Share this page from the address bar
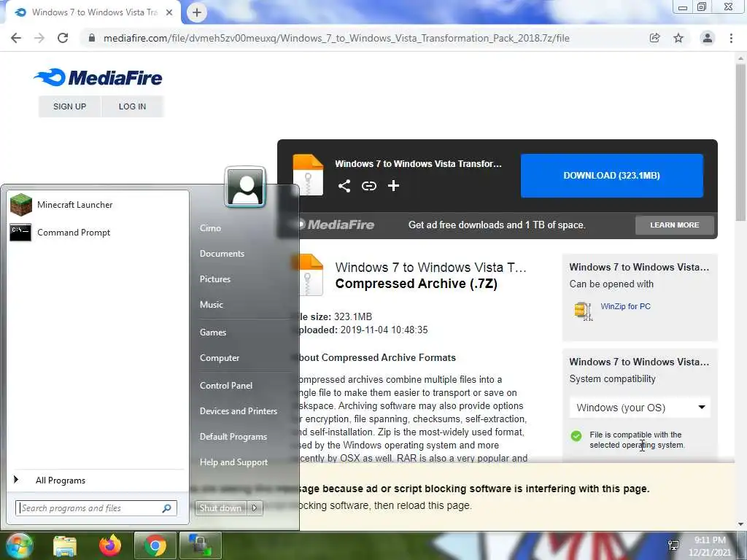 tap(654, 38)
